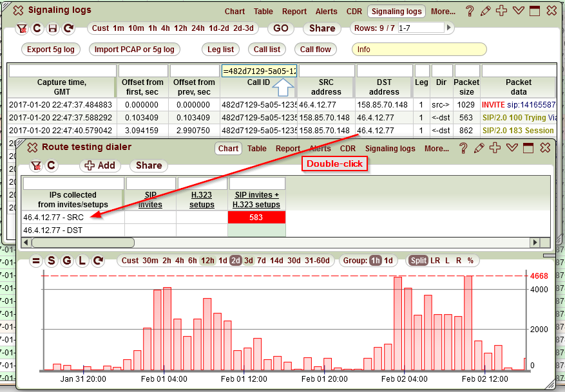This screenshot has height=392, width=565.
Task: Select the Chart tab in Route testing dialer
Action: coord(228,148)
